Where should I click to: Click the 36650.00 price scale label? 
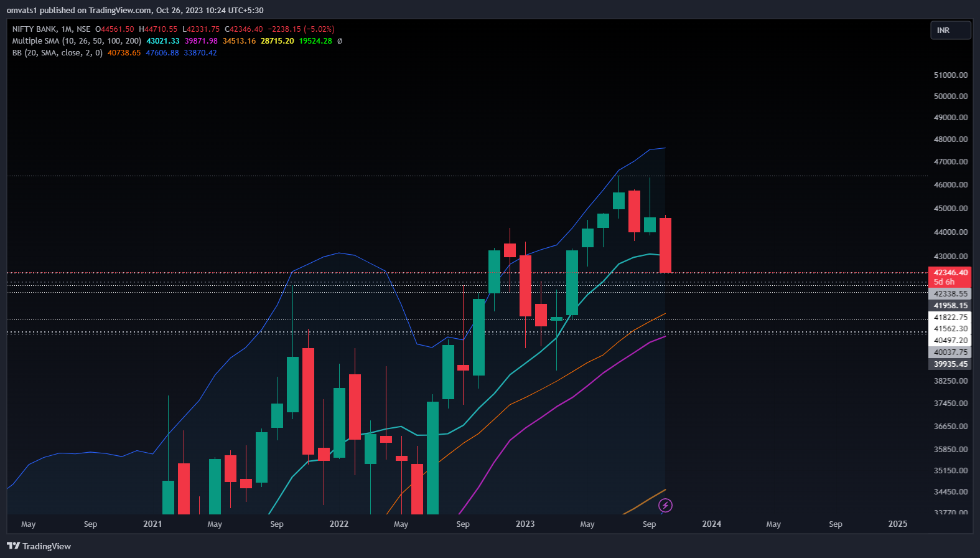click(x=951, y=427)
